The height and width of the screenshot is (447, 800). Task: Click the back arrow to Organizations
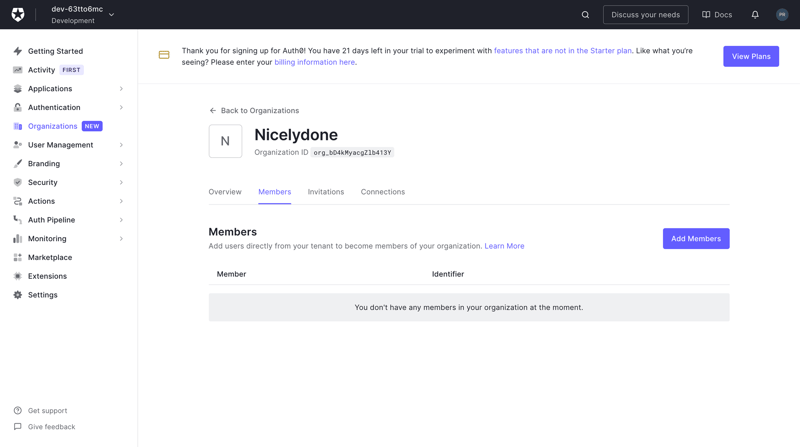(x=213, y=110)
